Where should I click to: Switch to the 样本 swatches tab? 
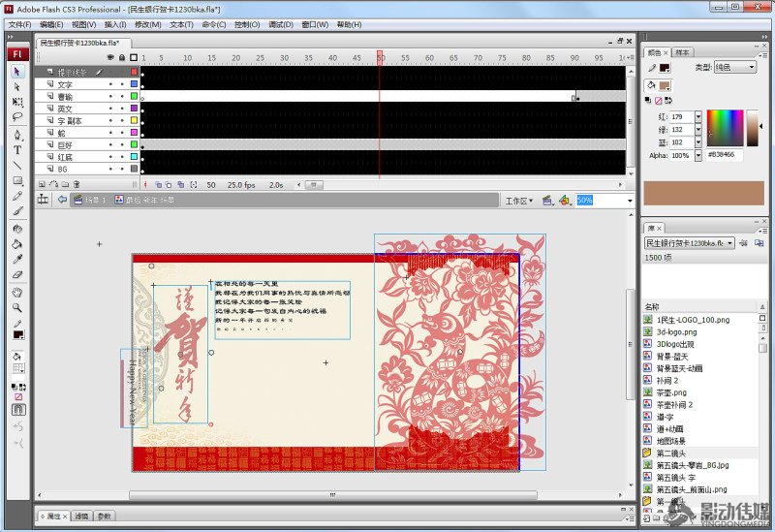click(x=683, y=52)
